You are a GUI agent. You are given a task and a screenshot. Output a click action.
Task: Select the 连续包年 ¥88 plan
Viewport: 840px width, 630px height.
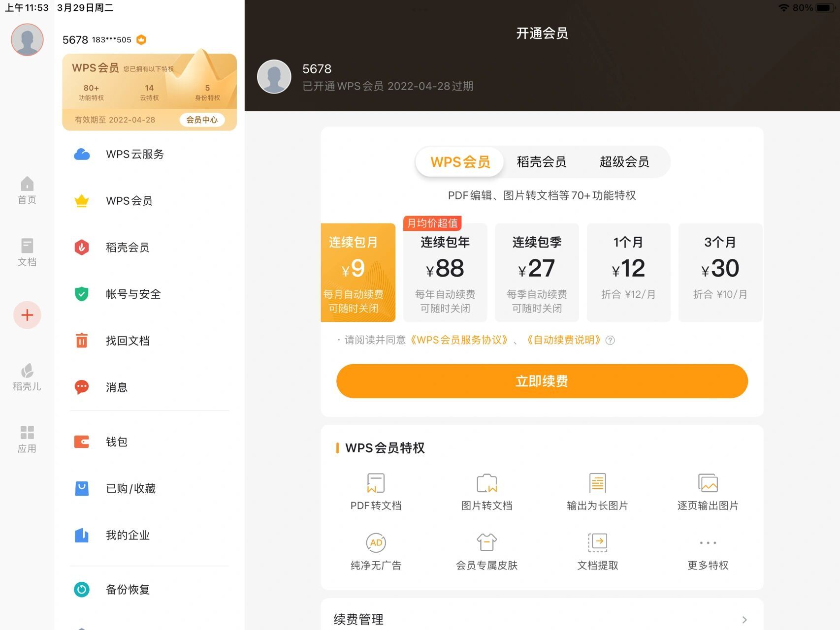pyautogui.click(x=445, y=272)
